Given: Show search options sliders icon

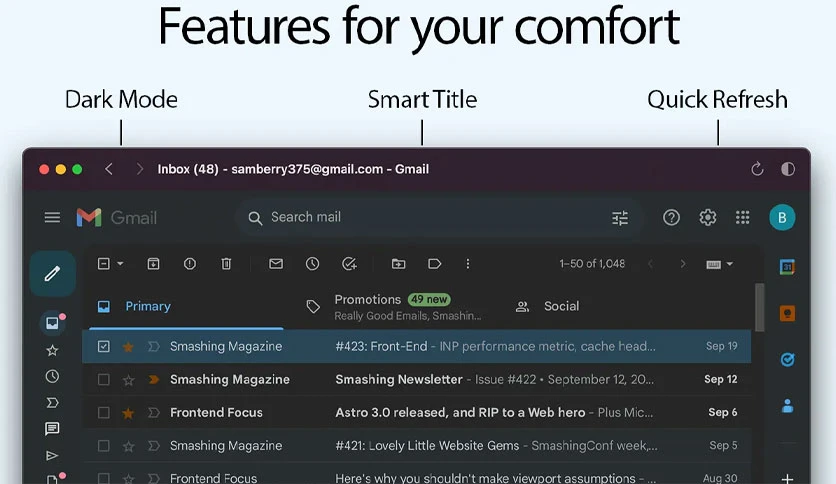Looking at the screenshot, I should 620,218.
